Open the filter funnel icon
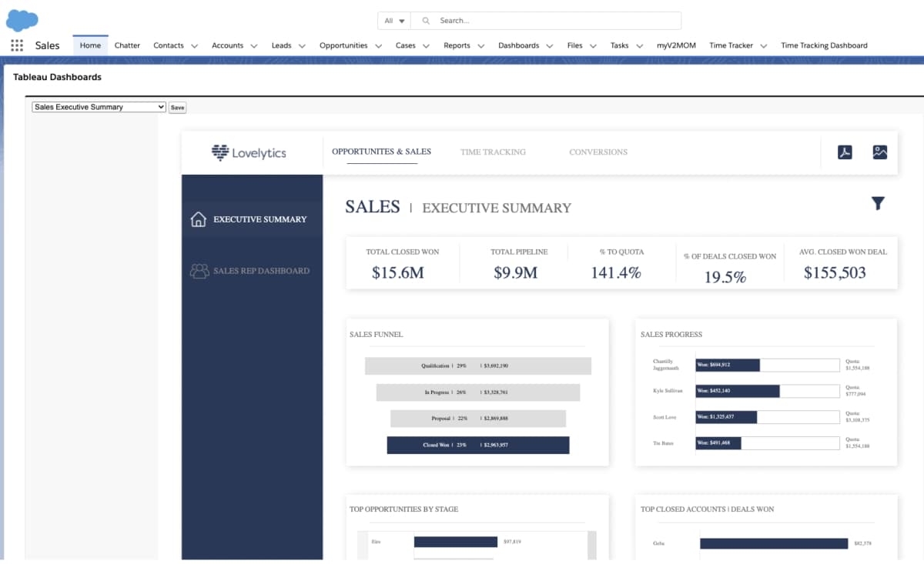Image resolution: width=924 pixels, height=564 pixels. [x=878, y=203]
